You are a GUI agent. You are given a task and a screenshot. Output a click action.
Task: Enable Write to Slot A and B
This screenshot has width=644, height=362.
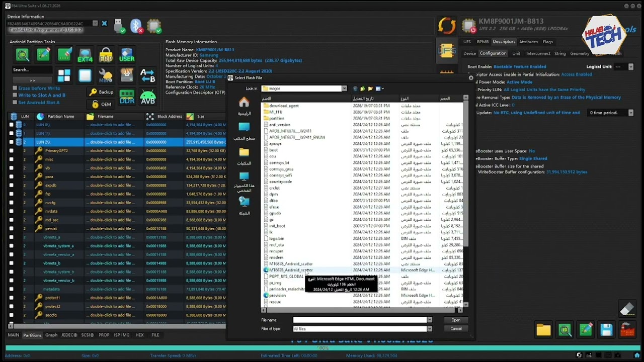15,95
